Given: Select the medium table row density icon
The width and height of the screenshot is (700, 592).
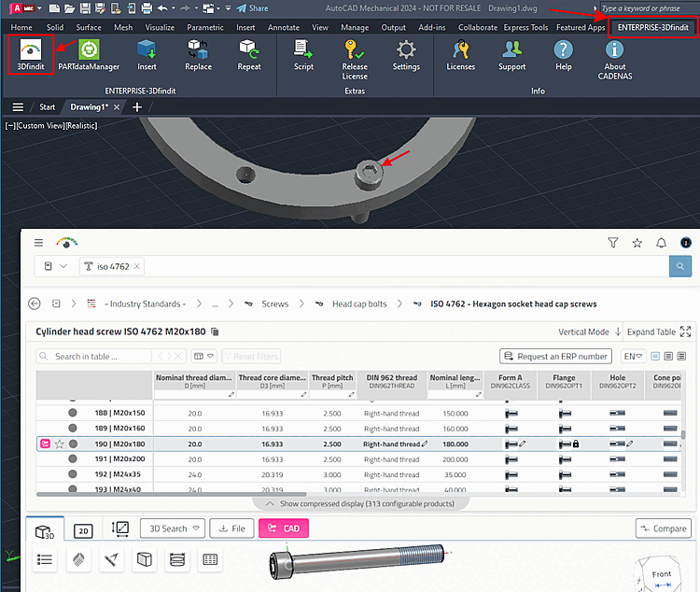Looking at the screenshot, I should pyautogui.click(x=668, y=356).
